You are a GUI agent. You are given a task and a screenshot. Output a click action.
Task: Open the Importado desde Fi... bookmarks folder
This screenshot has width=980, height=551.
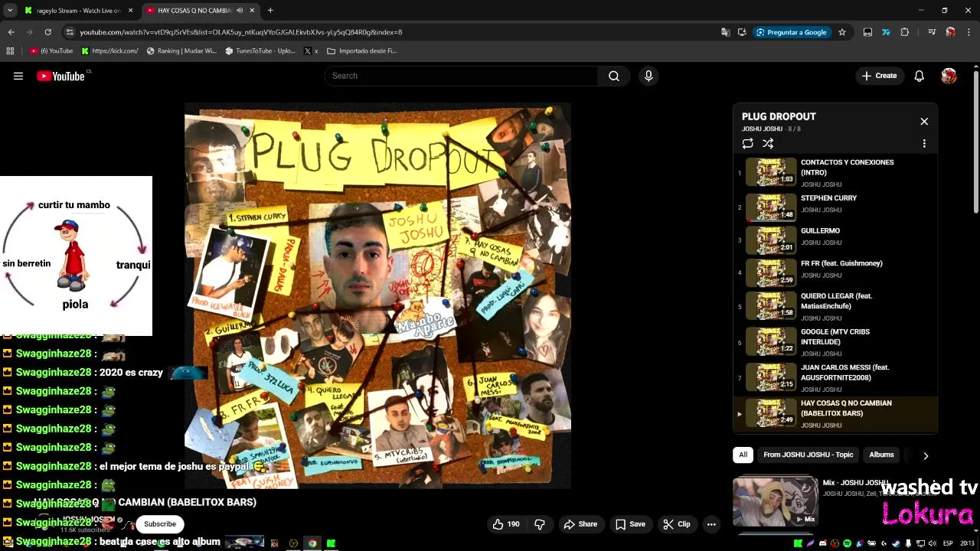point(361,51)
